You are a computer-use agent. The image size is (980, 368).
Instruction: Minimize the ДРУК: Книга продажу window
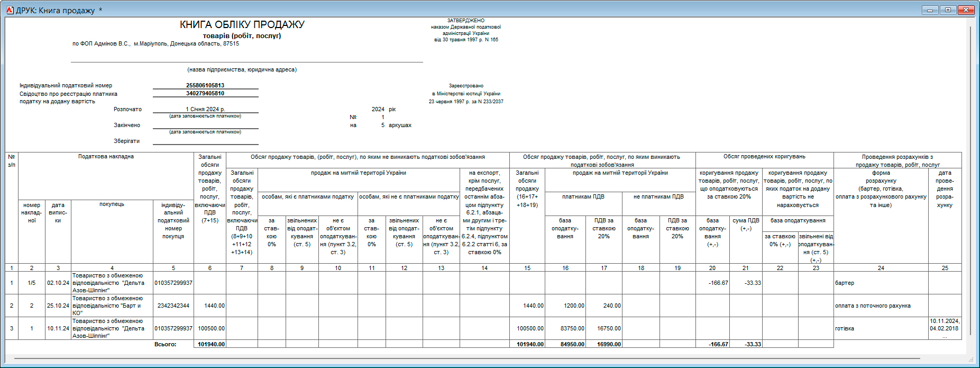(930, 10)
